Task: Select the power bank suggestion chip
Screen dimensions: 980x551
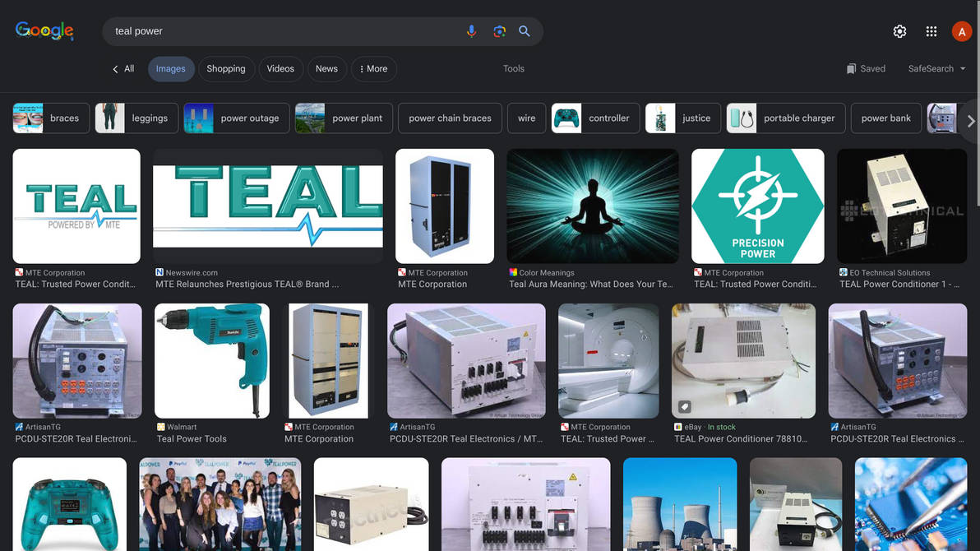Action: (885, 118)
